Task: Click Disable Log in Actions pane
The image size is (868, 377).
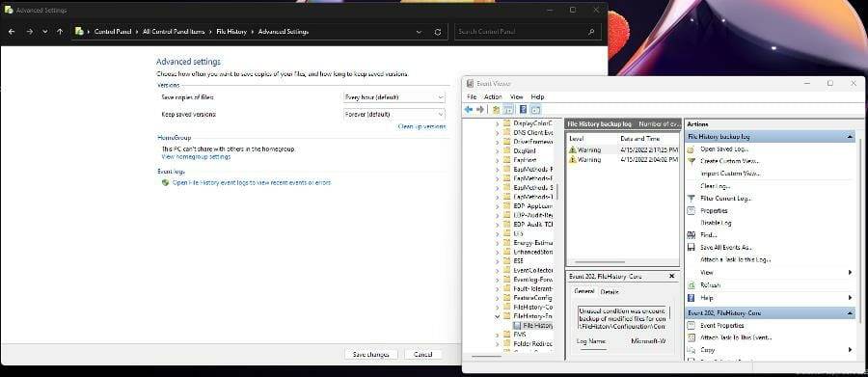Action: click(716, 223)
